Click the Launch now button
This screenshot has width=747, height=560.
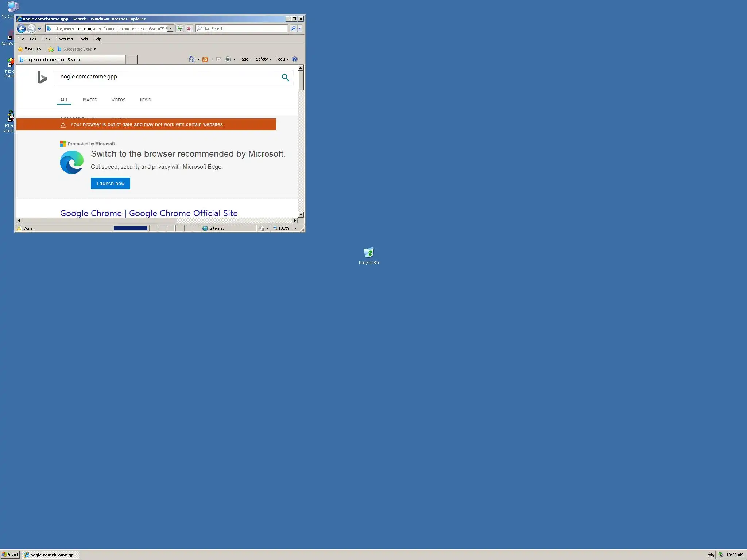pyautogui.click(x=110, y=183)
